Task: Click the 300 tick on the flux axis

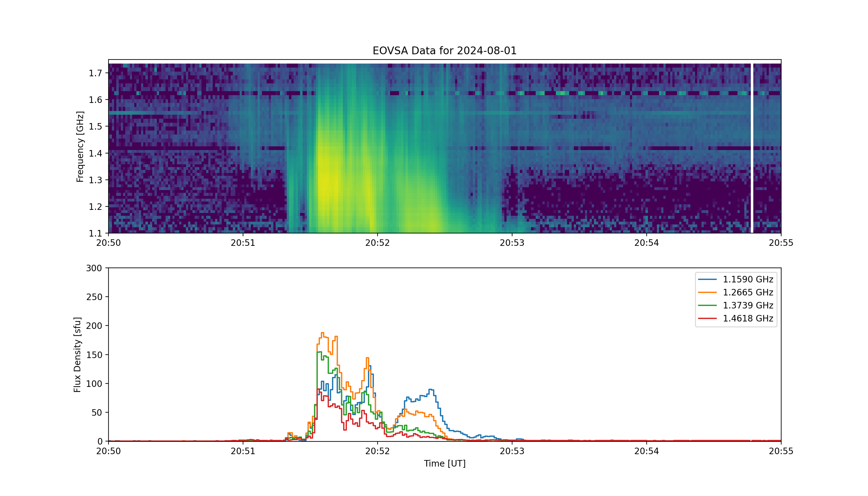Action: point(94,268)
